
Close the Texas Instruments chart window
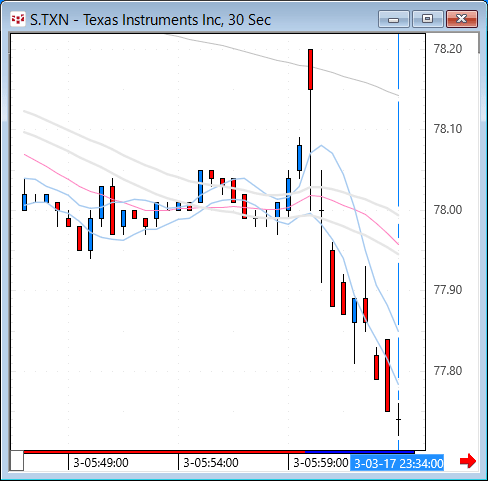462,19
